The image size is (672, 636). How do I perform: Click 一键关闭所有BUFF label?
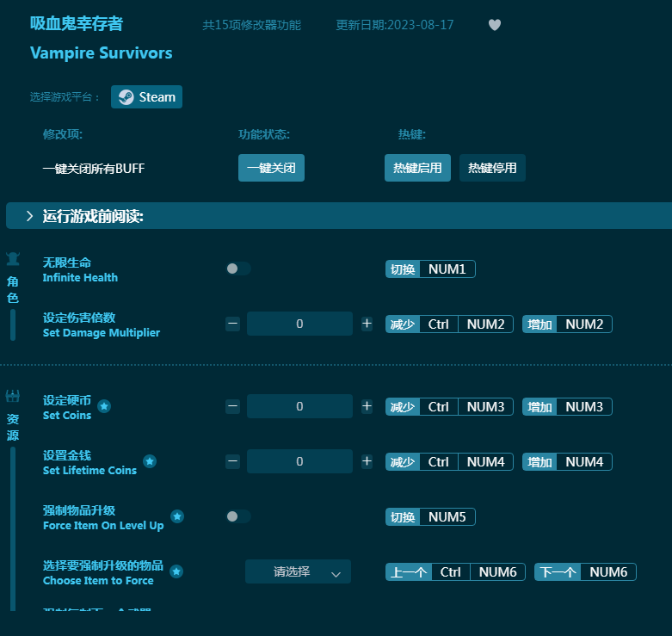point(94,169)
